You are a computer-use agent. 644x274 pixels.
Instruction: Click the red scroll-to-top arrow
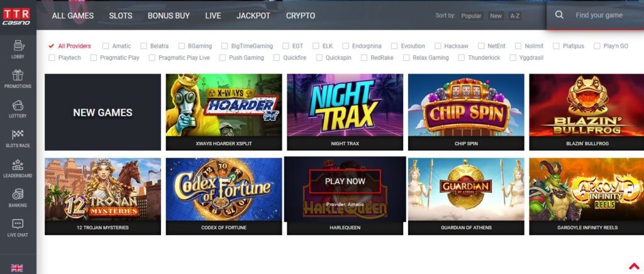(x=635, y=266)
